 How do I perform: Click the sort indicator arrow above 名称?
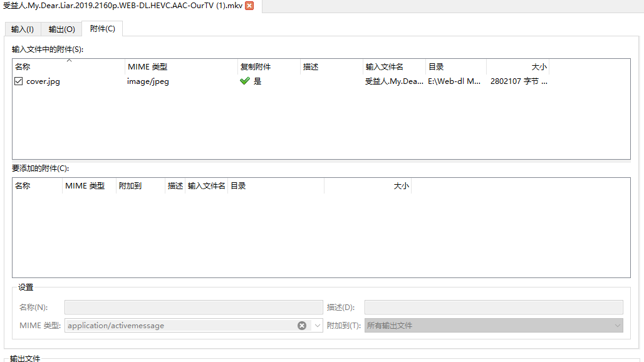(69, 60)
